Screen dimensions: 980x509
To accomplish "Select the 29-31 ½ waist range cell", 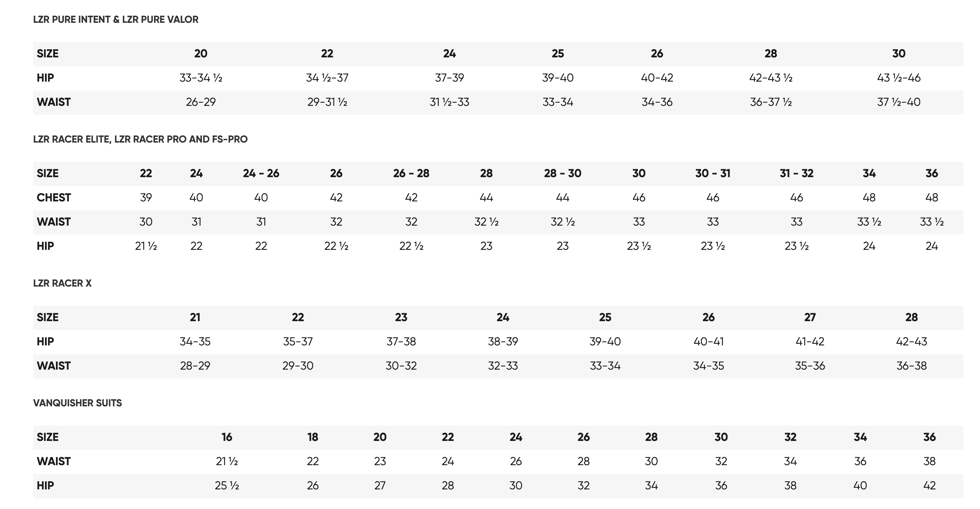I will pyautogui.click(x=327, y=102).
